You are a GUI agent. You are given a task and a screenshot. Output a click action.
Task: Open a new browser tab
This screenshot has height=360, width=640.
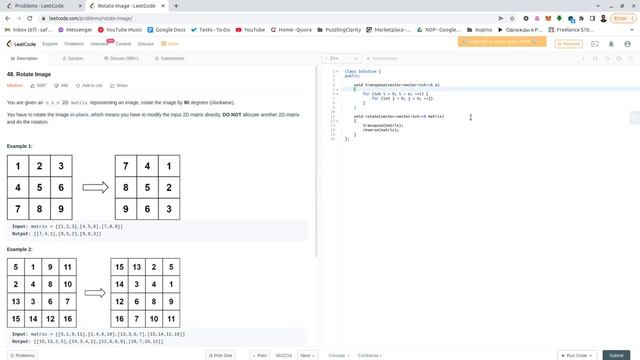(176, 6)
